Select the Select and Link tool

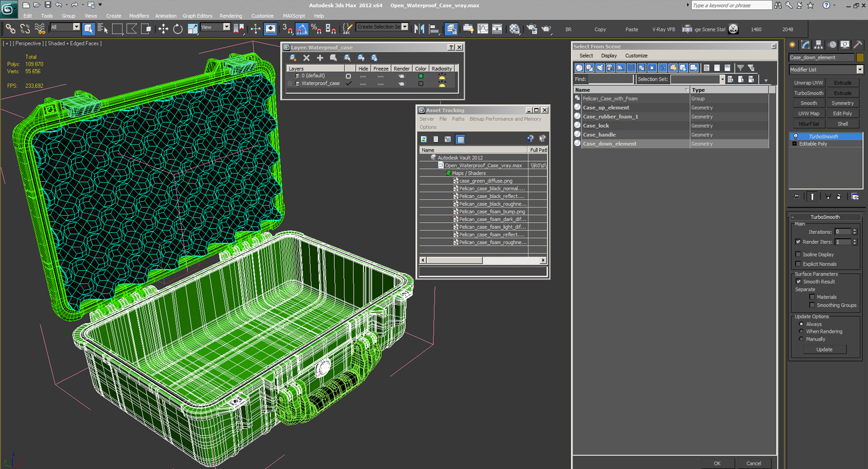pos(10,29)
